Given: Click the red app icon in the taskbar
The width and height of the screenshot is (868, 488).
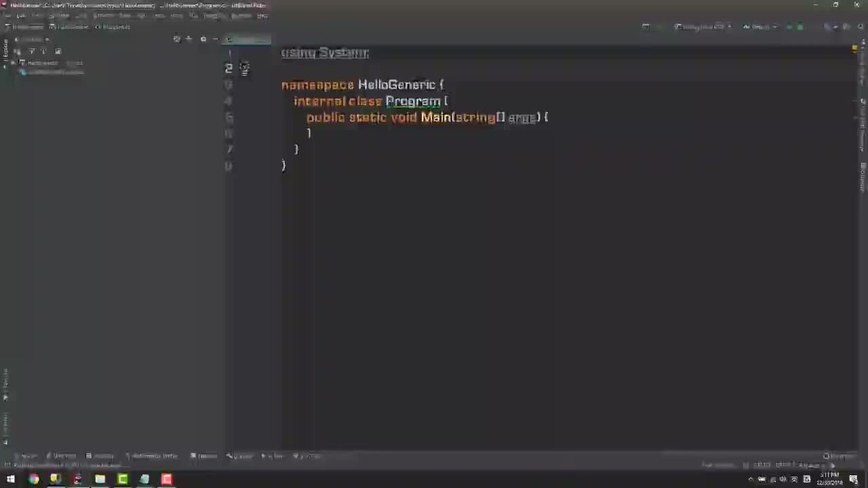Looking at the screenshot, I should click(x=166, y=480).
